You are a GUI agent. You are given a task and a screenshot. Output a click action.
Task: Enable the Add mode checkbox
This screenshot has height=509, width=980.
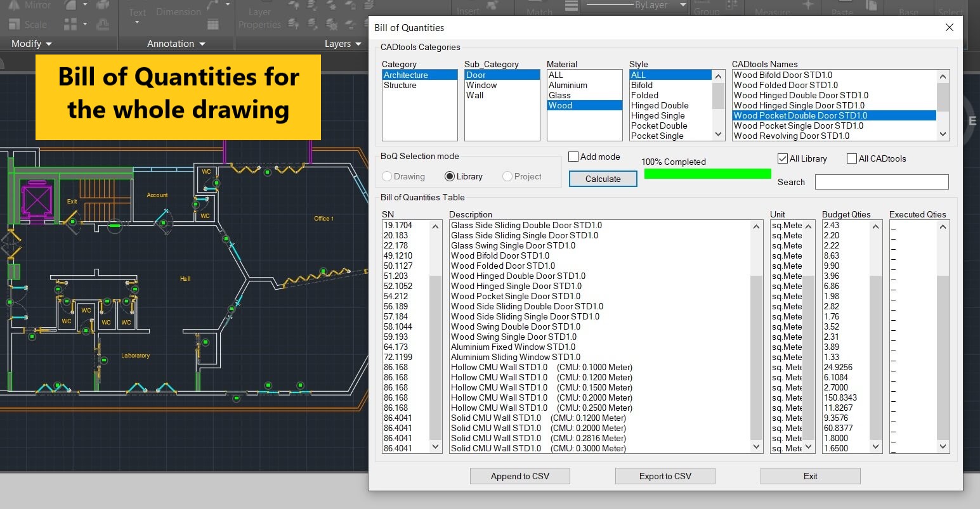pos(573,157)
